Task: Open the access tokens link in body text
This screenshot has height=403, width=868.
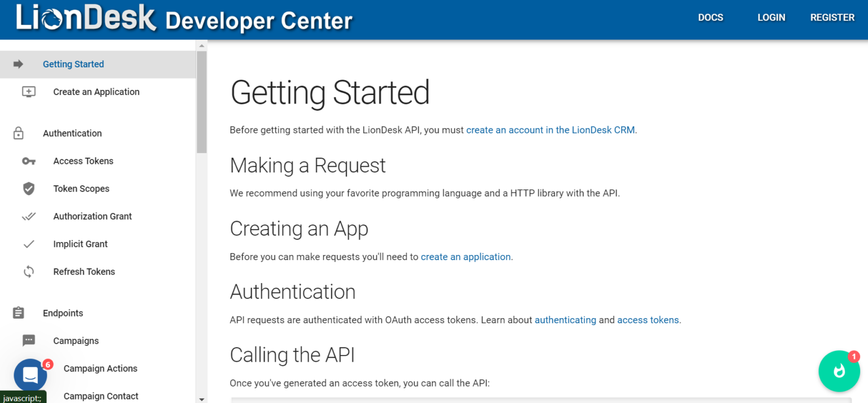Action: 648,320
